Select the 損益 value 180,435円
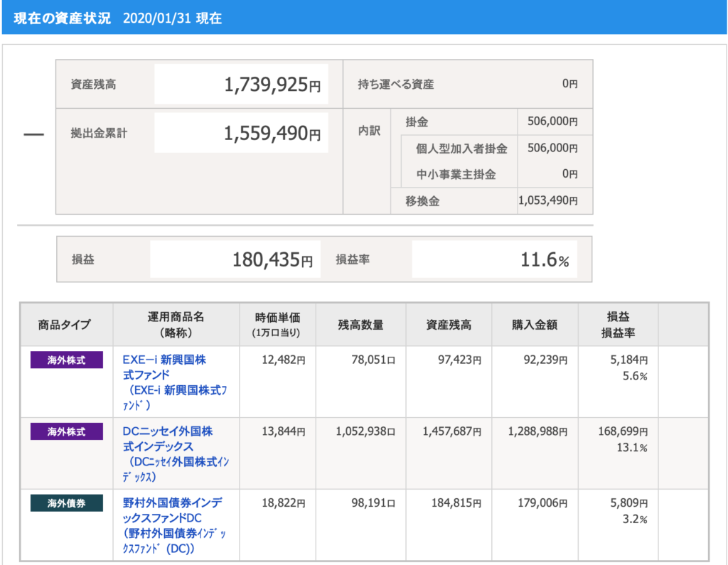This screenshot has height=565, width=728. pos(272,259)
